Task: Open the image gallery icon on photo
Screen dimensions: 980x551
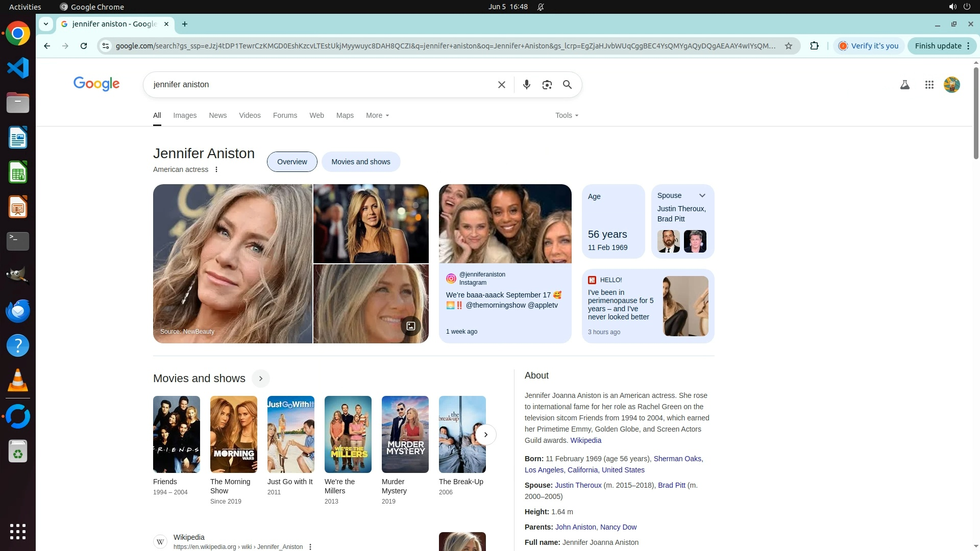Action: click(410, 326)
